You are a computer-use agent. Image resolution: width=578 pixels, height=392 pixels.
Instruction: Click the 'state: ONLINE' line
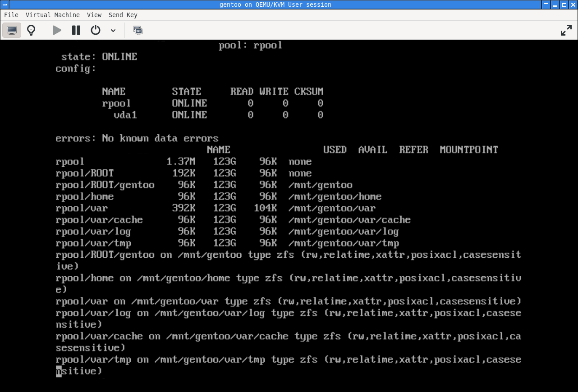99,57
